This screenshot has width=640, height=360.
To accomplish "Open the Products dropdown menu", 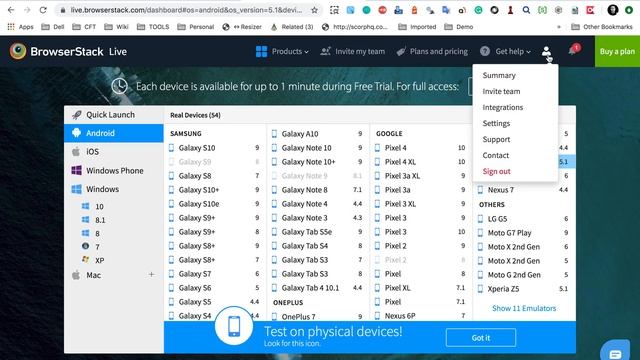I will tap(282, 51).
